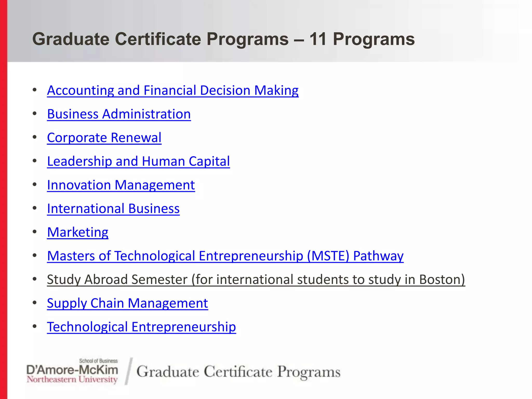Open Accounting and Financial Decision Making link
Viewport: 532px width, 399px height.
pyautogui.click(x=173, y=91)
